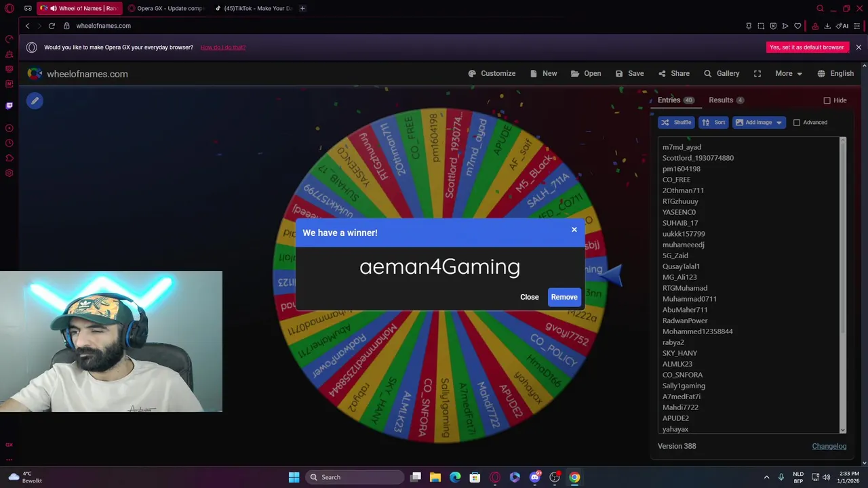This screenshot has width=868, height=488.
Task: Open the AI assistant icon
Action: (x=842, y=26)
